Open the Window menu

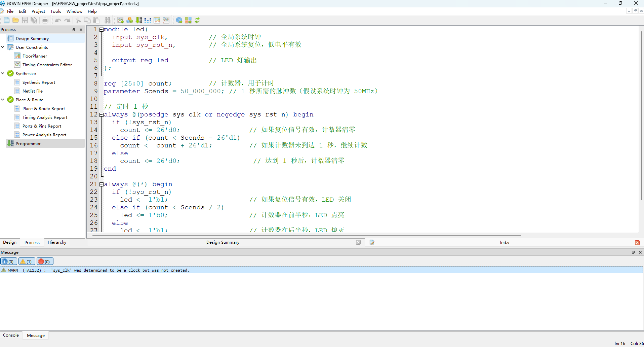point(74,11)
